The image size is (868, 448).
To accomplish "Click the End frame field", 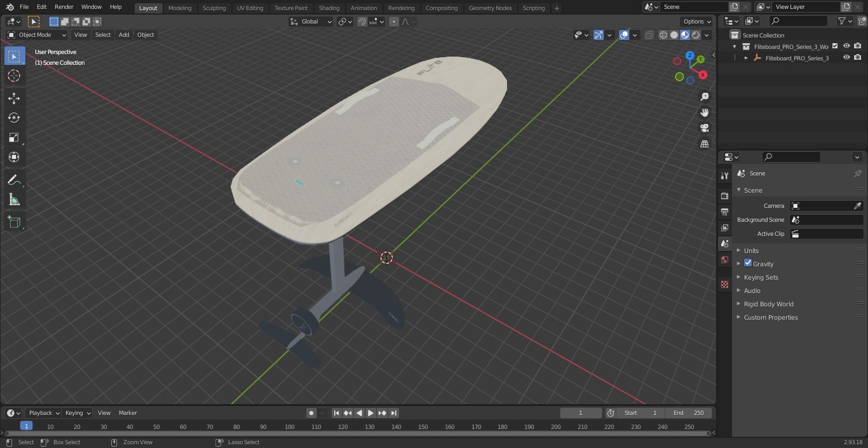I will tap(688, 413).
